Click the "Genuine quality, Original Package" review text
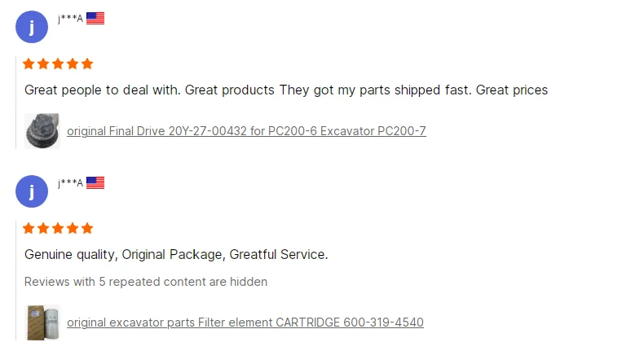The image size is (644, 351). tap(176, 254)
